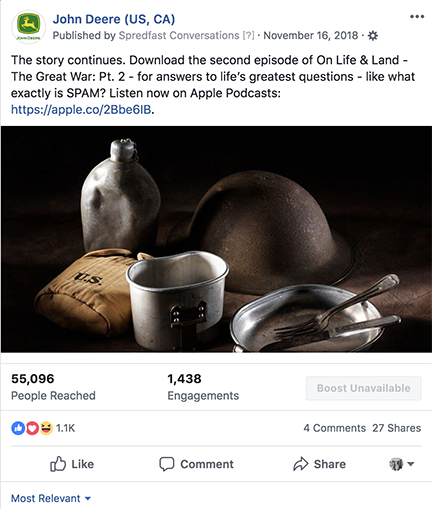Click the Comment speech bubble button
The image size is (432, 509).
tap(196, 464)
